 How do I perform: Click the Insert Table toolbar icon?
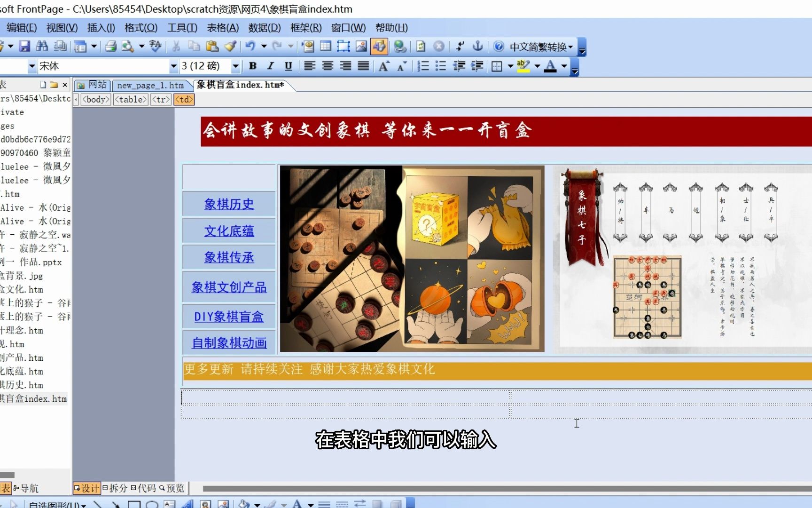(x=325, y=46)
